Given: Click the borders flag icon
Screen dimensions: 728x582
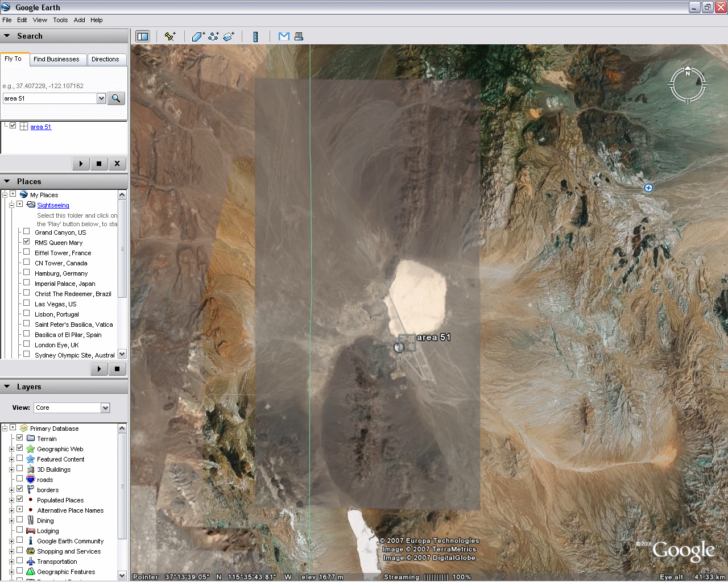Looking at the screenshot, I should pyautogui.click(x=31, y=489).
